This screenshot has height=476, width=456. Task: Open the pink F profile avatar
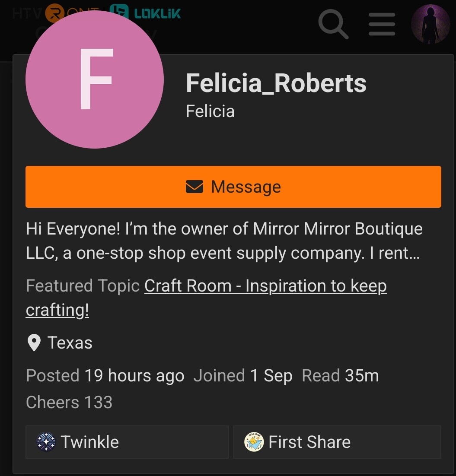coord(95,79)
